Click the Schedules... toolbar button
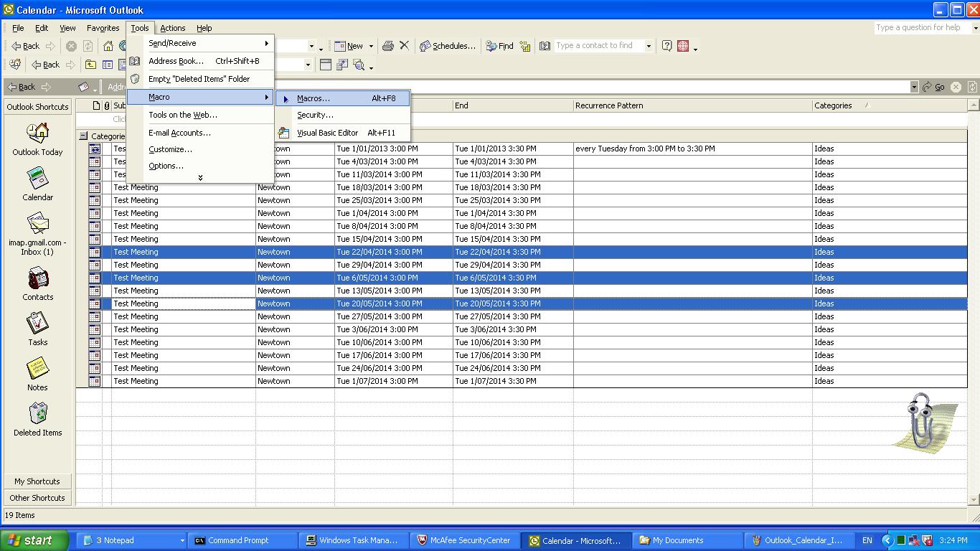The height and width of the screenshot is (551, 980). 448,46
